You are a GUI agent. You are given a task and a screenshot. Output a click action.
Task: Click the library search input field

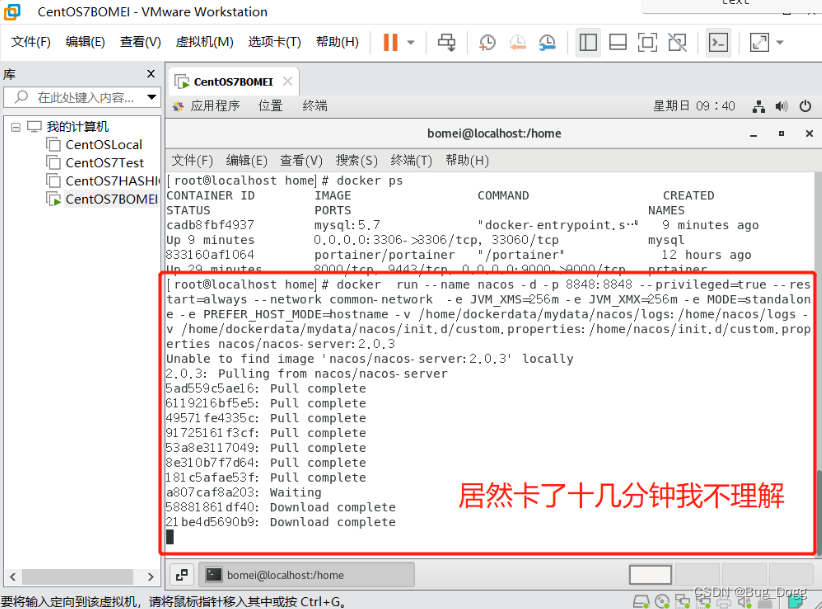[82, 97]
